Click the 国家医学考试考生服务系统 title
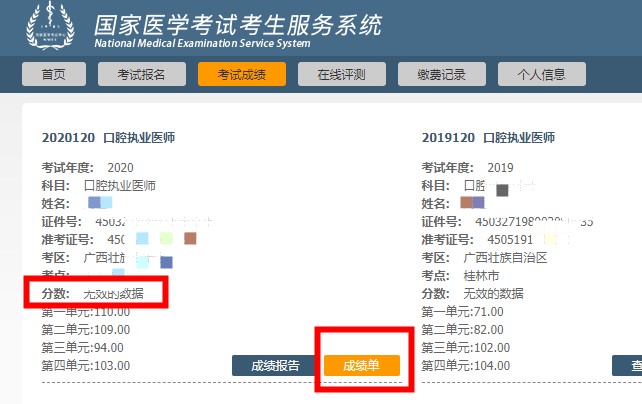This screenshot has width=642, height=404. point(237,24)
